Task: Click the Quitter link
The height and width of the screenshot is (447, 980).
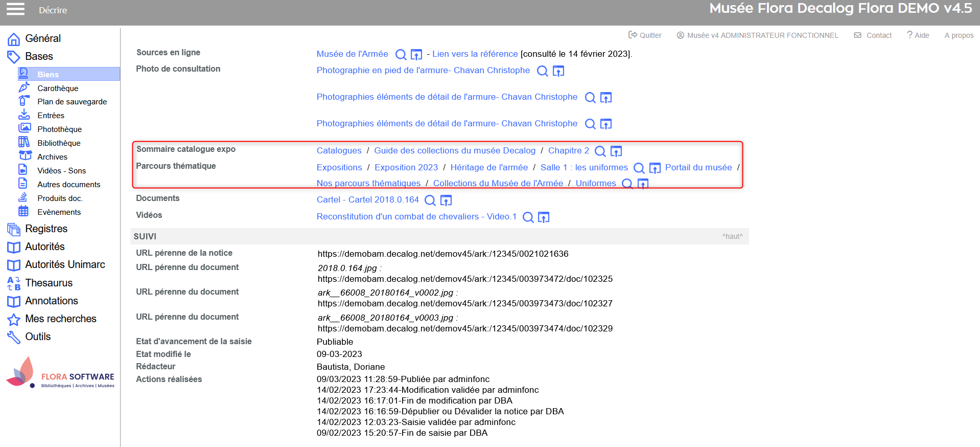Action: point(645,35)
